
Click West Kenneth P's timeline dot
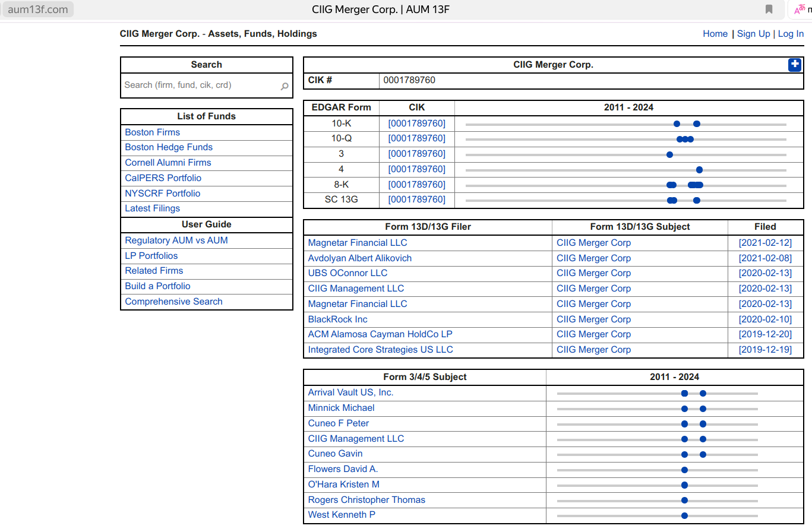(x=684, y=516)
